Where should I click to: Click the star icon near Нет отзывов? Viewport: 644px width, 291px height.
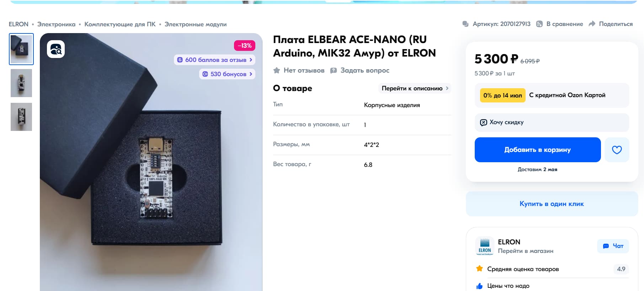click(x=277, y=70)
